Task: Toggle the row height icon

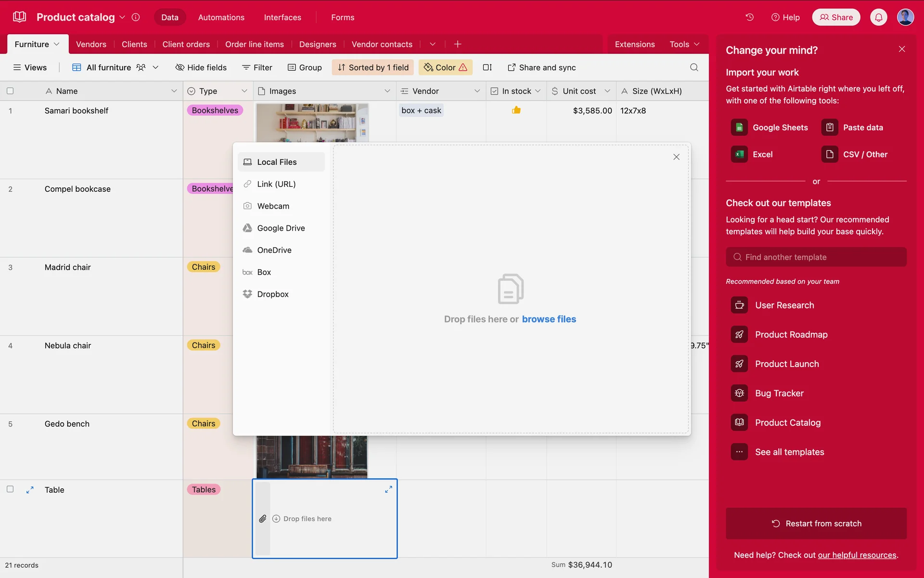Action: coord(487,67)
